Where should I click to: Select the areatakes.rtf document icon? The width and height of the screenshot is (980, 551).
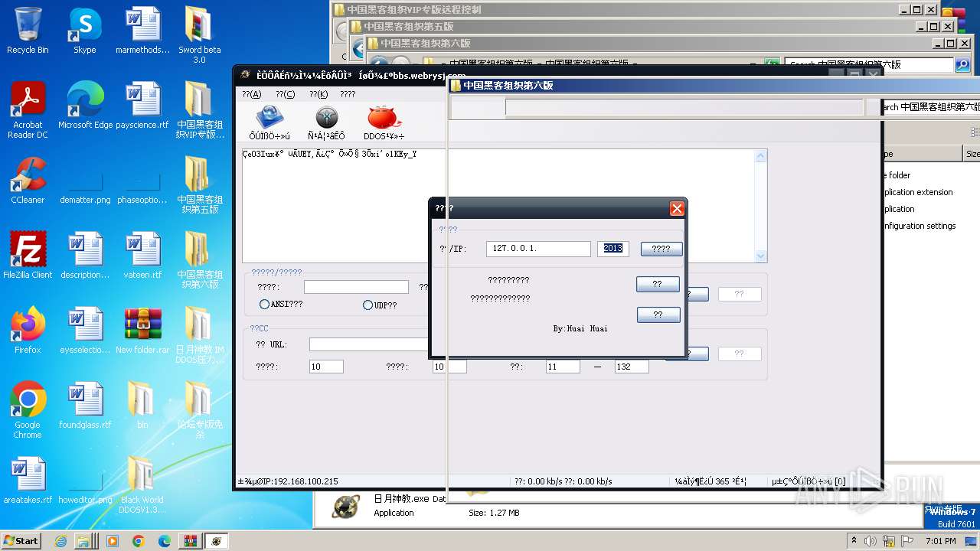point(28,481)
